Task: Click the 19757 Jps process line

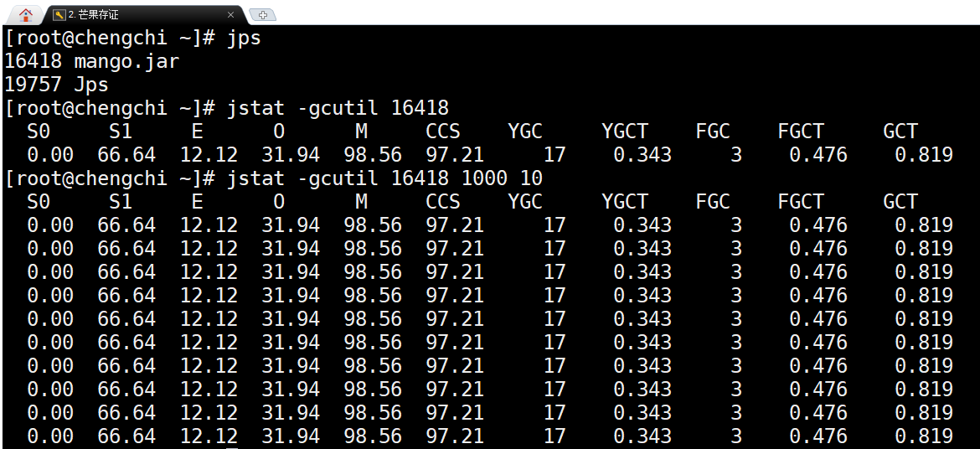Action: coord(56,85)
